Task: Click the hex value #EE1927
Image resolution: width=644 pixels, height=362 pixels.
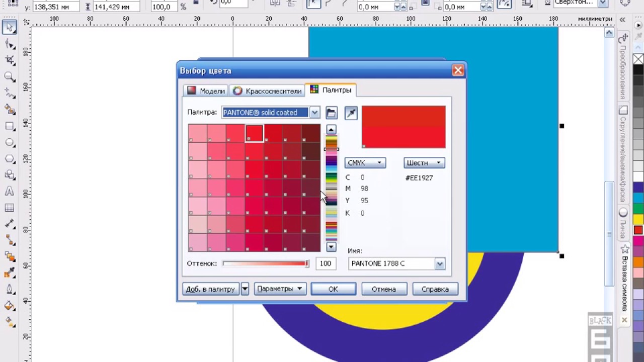Action: click(x=419, y=178)
